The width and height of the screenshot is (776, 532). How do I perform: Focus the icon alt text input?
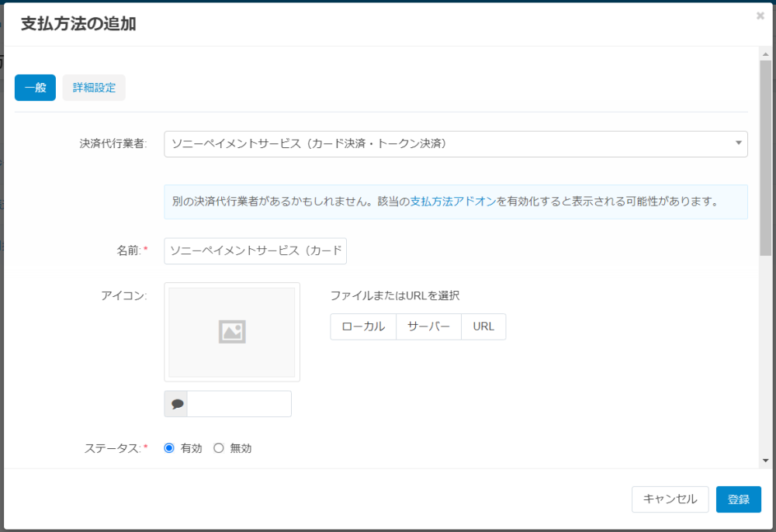pyautogui.click(x=239, y=404)
